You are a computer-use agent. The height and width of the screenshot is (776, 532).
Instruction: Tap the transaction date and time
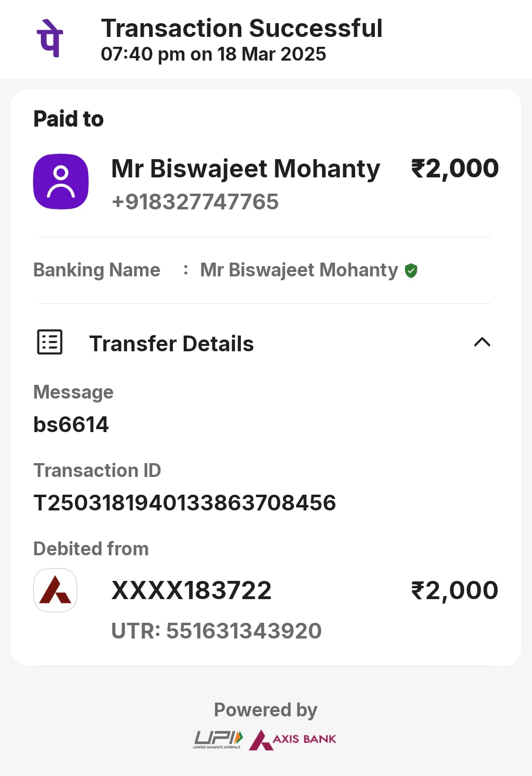[213, 54]
